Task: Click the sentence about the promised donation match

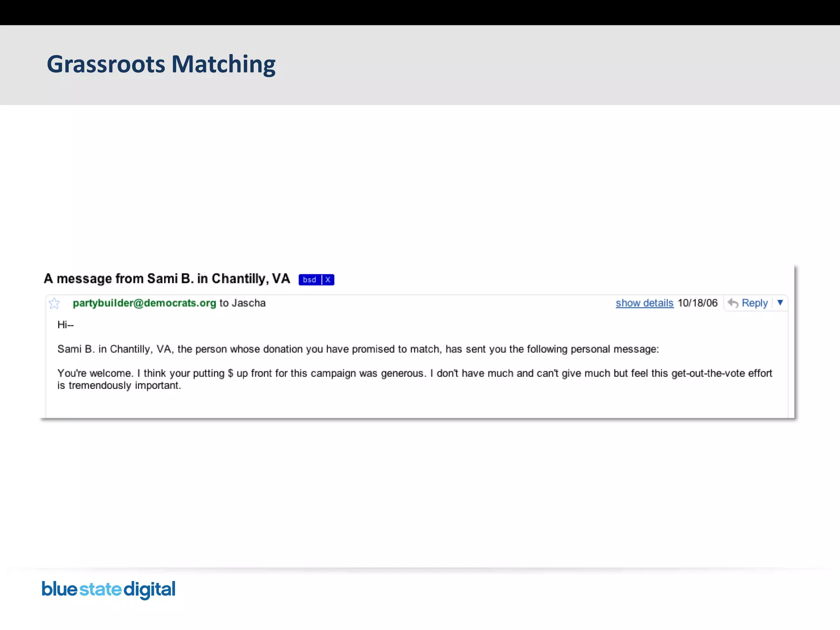Action: [358, 349]
